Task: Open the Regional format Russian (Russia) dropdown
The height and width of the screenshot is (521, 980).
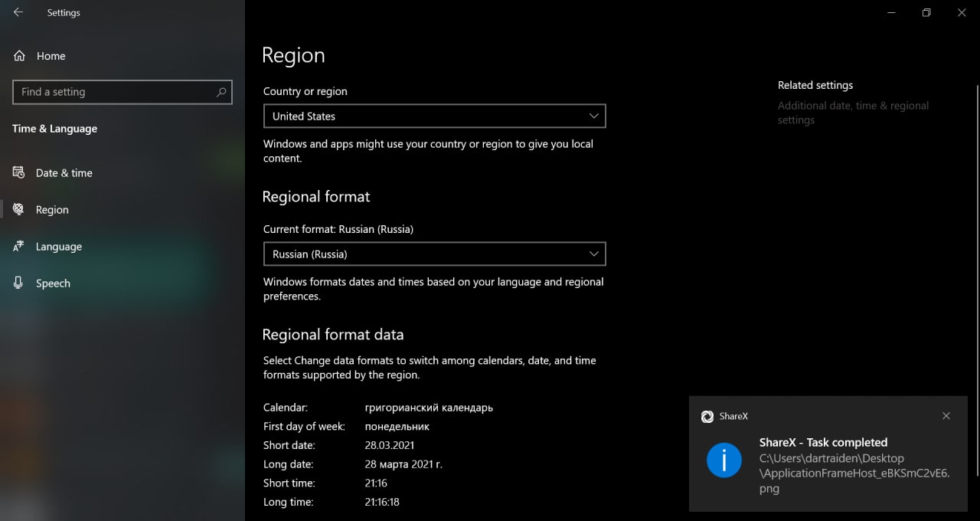Action: [434, 254]
